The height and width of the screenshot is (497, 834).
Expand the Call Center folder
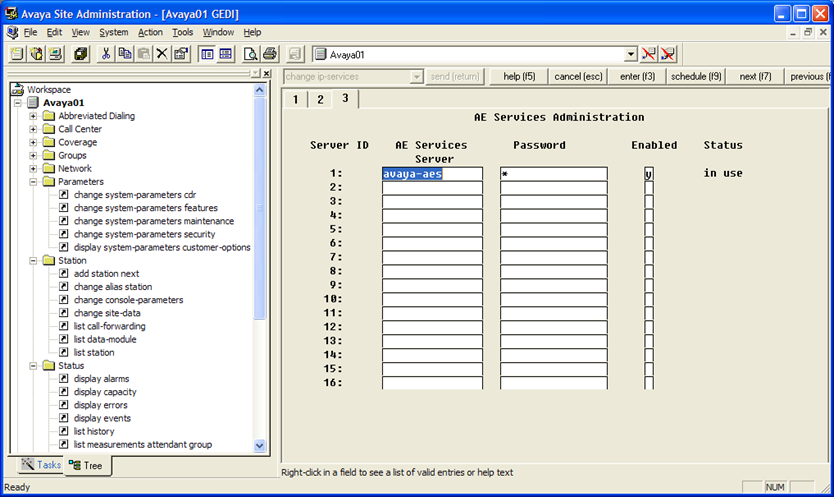coord(33,129)
